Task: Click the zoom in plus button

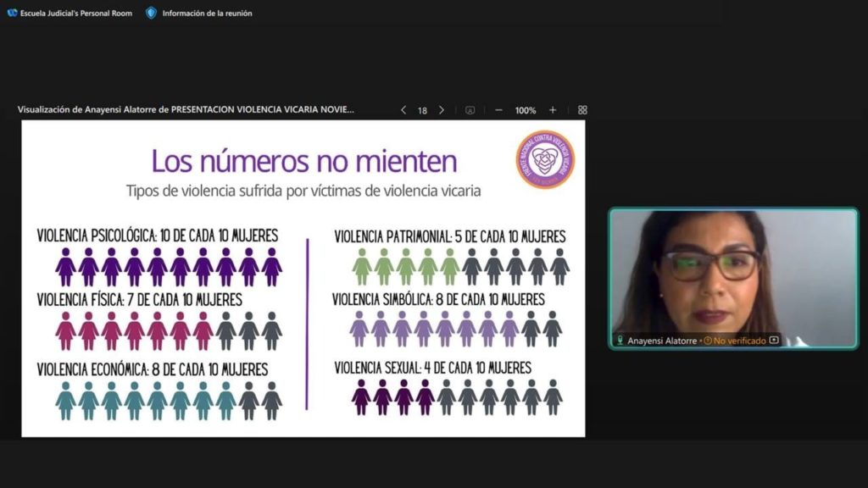Action: (553, 110)
